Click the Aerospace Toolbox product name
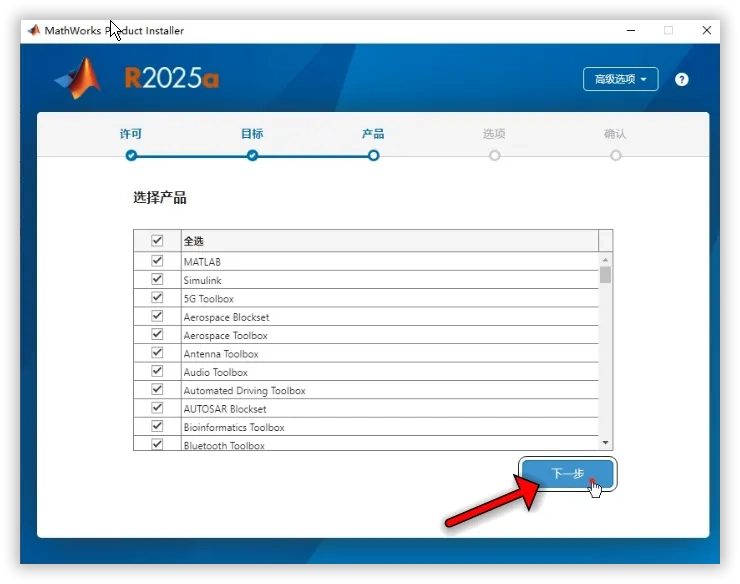This screenshot has width=740, height=584. pos(226,335)
